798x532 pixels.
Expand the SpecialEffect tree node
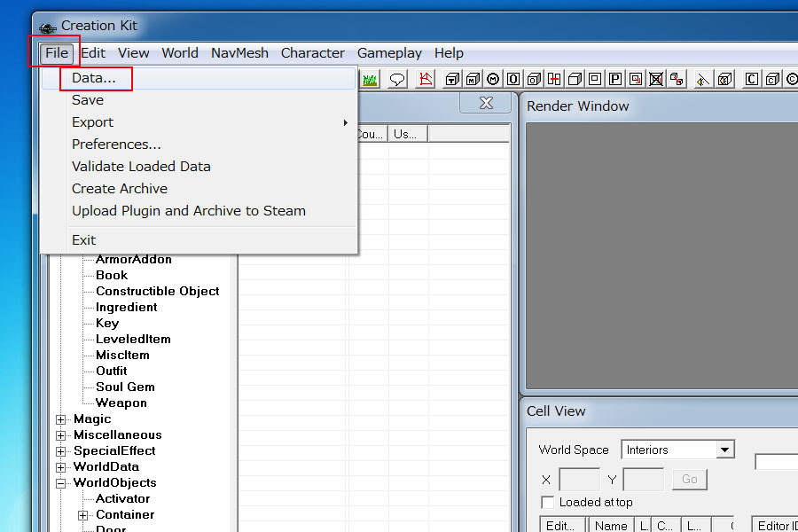(x=60, y=451)
